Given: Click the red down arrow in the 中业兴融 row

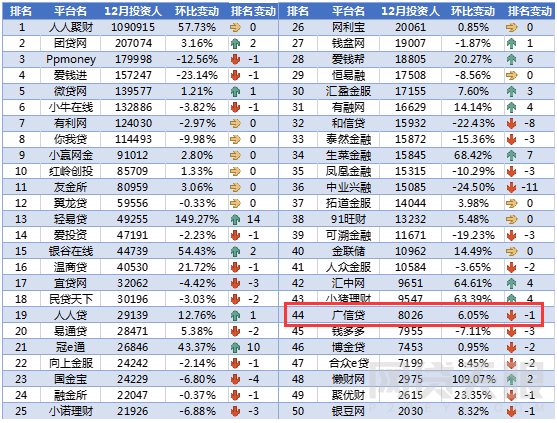Looking at the screenshot, I should point(512,187).
